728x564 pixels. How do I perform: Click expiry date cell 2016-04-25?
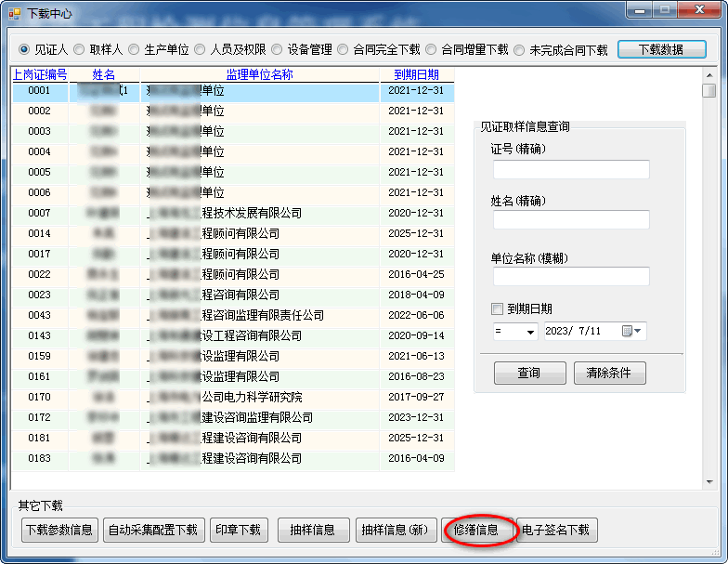click(x=416, y=275)
